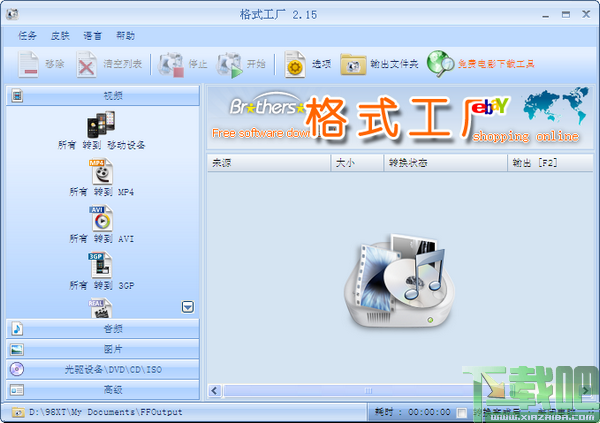Screen dimensions: 600x423
Task: Select the AVI conversion file icon
Action: click(x=101, y=218)
